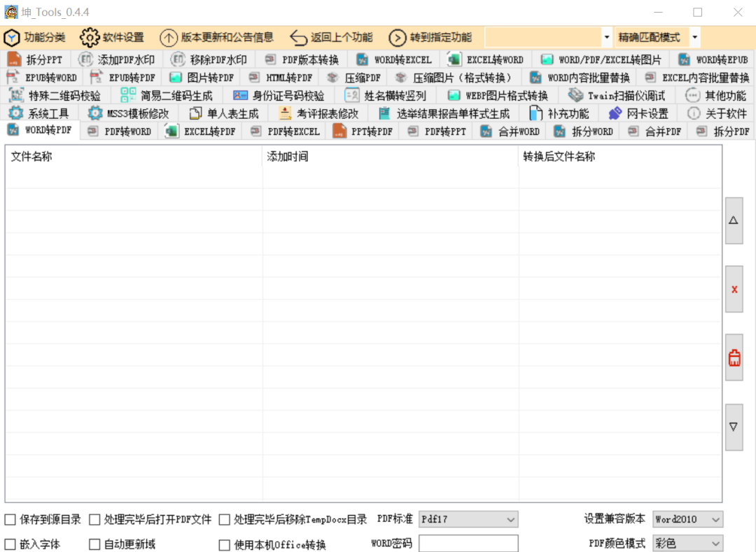Open the 设置兼容版本 Word2010 dropdown
Screen dimensions: 756x552
[x=687, y=519]
